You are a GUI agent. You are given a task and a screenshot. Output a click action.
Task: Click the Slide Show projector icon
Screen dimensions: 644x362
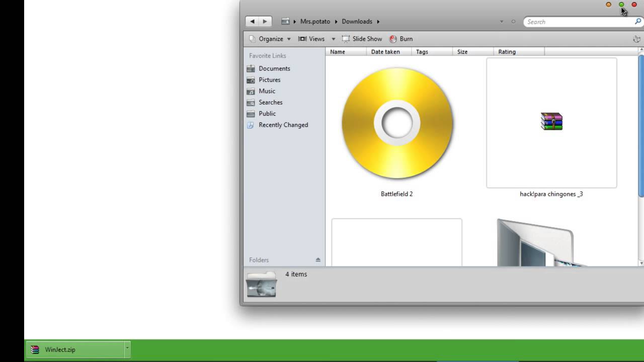pyautogui.click(x=346, y=39)
